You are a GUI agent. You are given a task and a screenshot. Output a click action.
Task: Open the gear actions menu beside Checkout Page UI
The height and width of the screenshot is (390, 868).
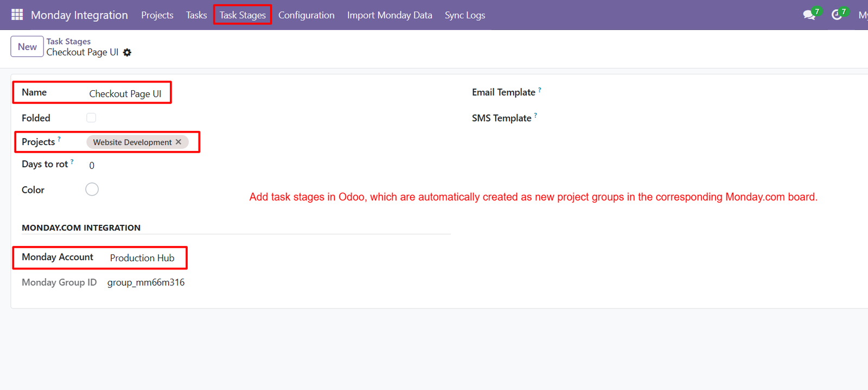(127, 53)
